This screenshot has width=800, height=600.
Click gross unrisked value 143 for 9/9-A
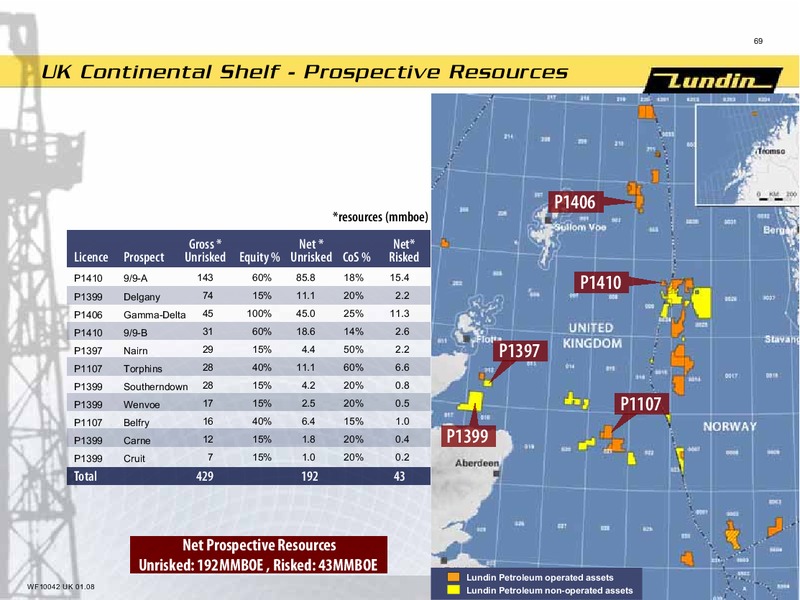tap(205, 278)
